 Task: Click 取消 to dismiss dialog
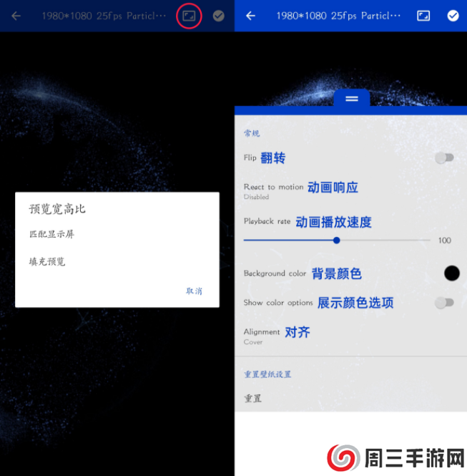click(x=194, y=291)
